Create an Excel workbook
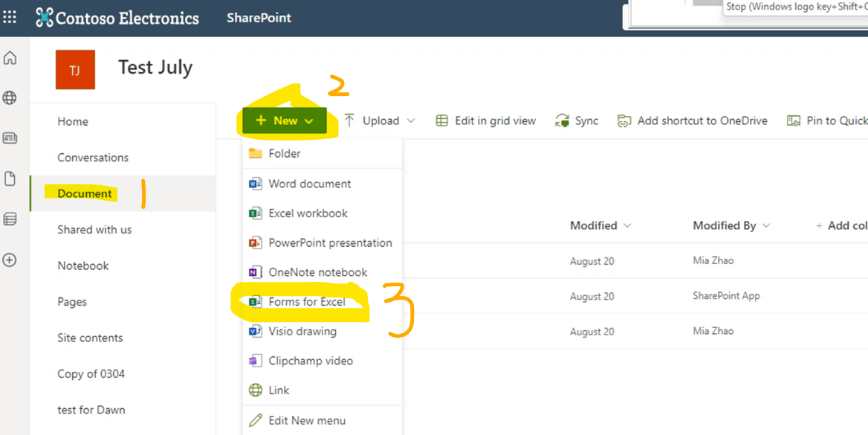 click(x=307, y=213)
